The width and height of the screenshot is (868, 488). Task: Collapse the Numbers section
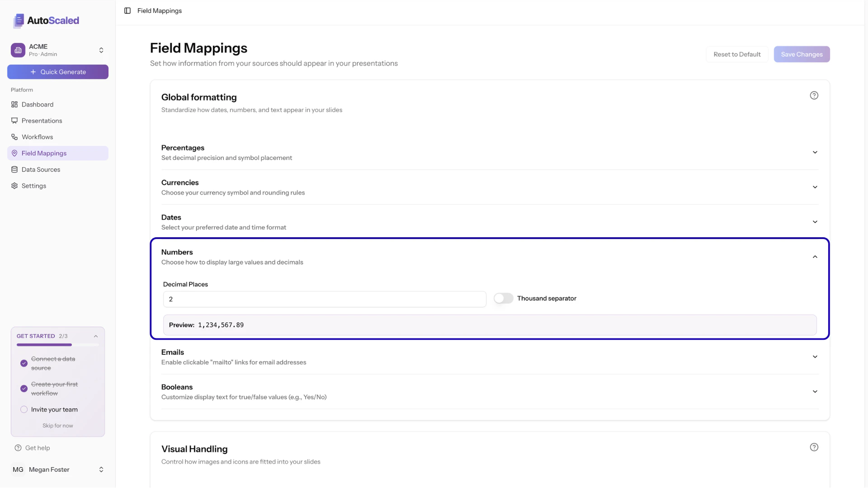[x=815, y=257]
